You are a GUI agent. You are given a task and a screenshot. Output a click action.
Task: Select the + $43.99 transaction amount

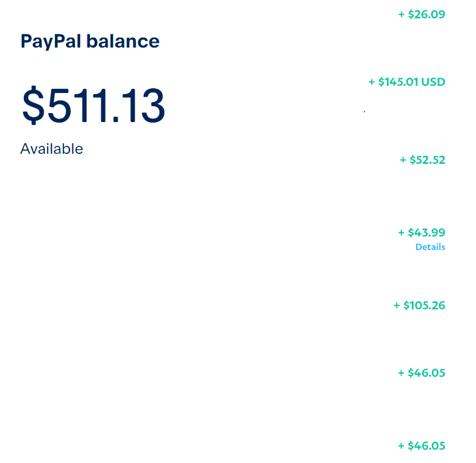tap(422, 233)
